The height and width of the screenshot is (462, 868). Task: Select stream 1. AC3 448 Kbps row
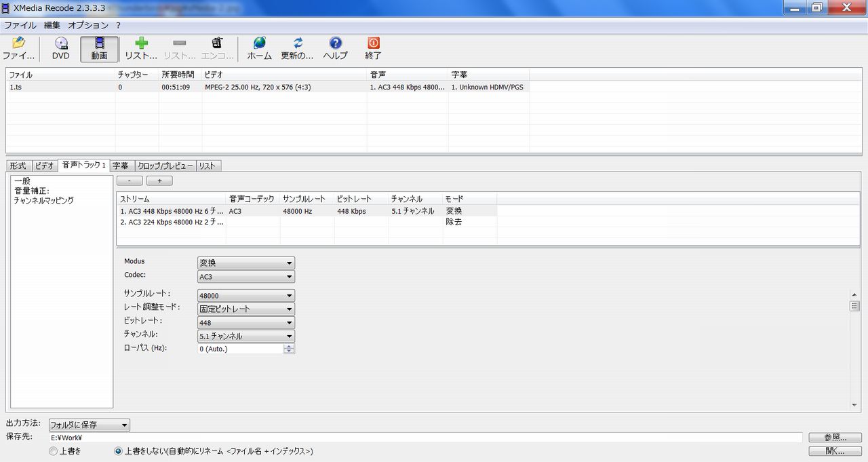[x=307, y=211]
